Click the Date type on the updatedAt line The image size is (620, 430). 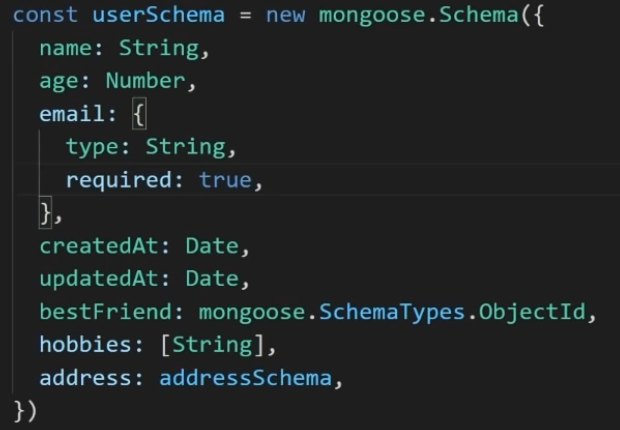[211, 279]
